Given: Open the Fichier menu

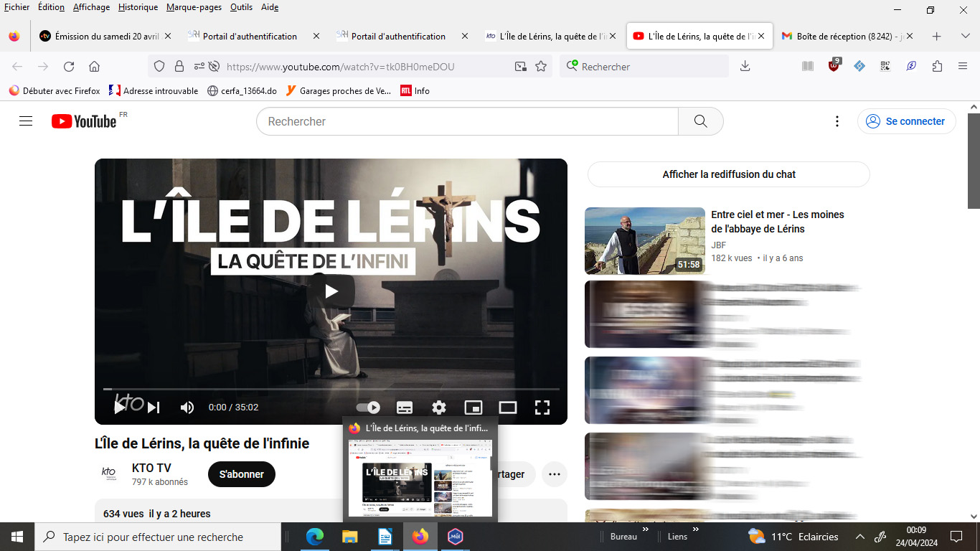Looking at the screenshot, I should click(x=17, y=7).
